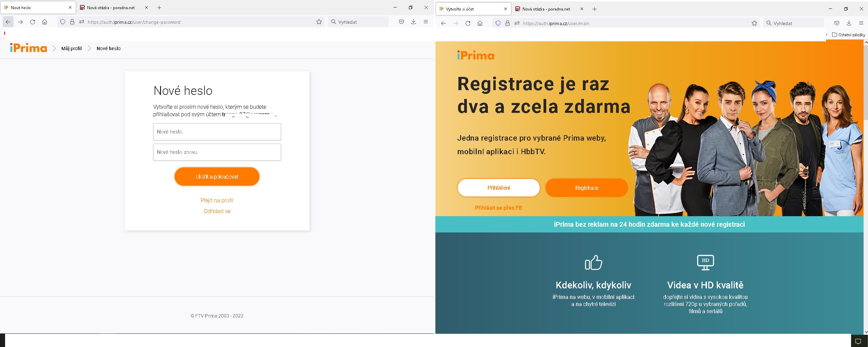Click the Pocket save icon in right browser
This screenshot has height=347, width=868.
[x=836, y=23]
